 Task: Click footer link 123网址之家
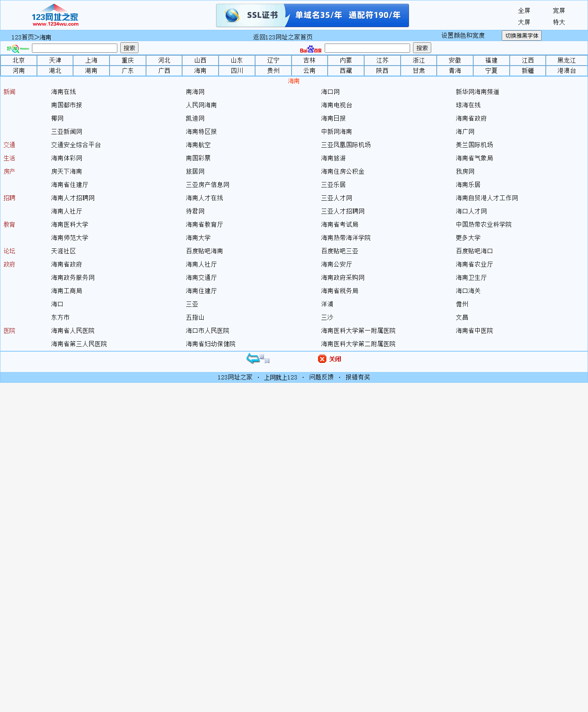235,377
